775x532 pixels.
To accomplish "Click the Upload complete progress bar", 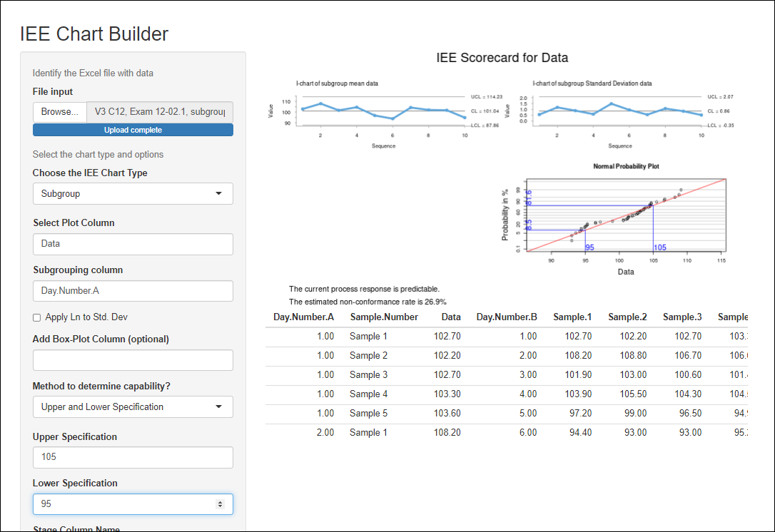I will tap(133, 130).
